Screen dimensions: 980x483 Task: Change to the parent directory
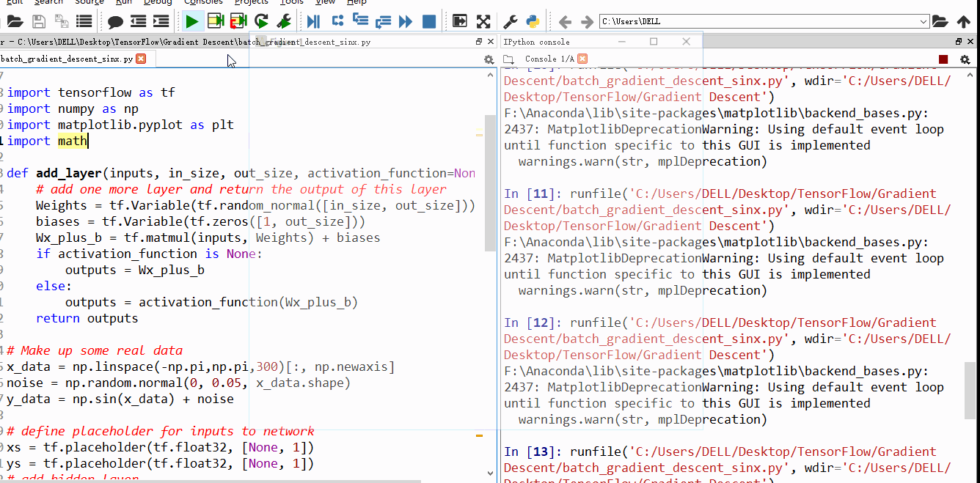click(964, 22)
